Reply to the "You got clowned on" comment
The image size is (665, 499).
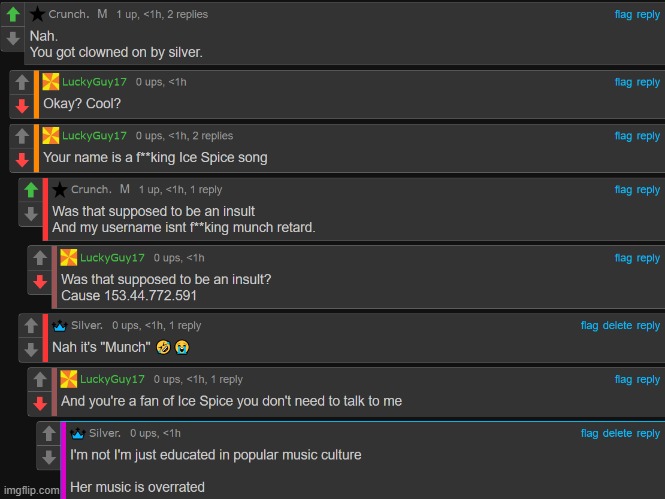[648, 15]
